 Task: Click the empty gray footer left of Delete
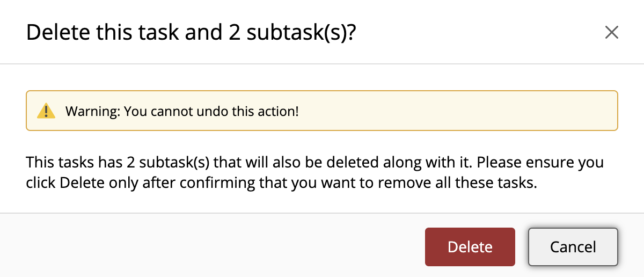point(215,247)
